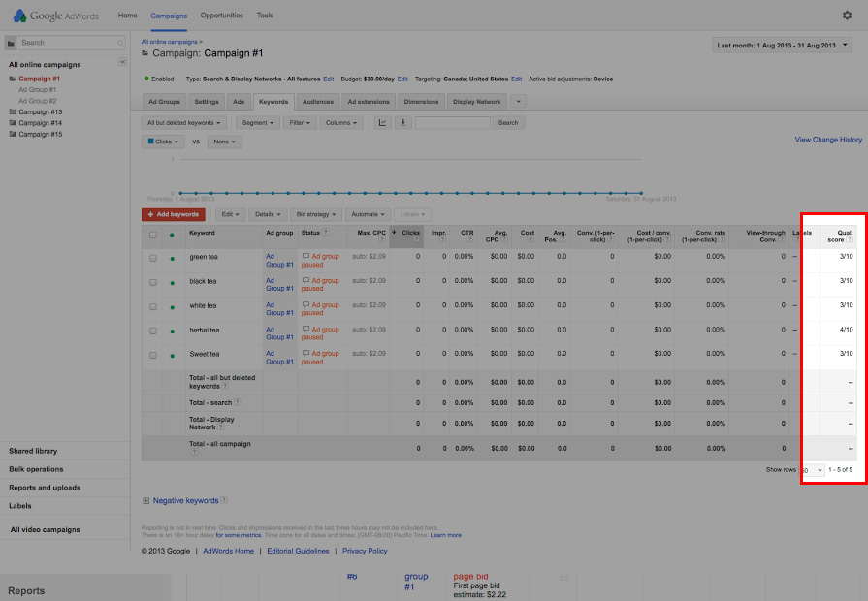
Task: Click the Quality score help question mark
Action: 852,239
